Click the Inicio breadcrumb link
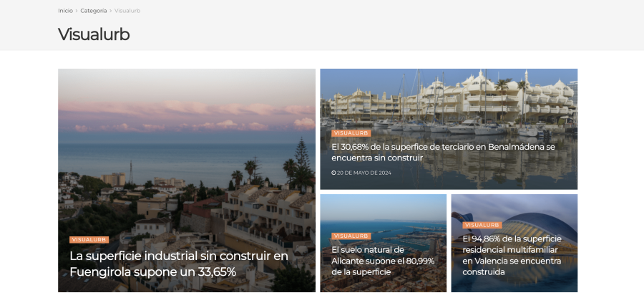Image resolution: width=644 pixels, height=308 pixels. [65, 11]
